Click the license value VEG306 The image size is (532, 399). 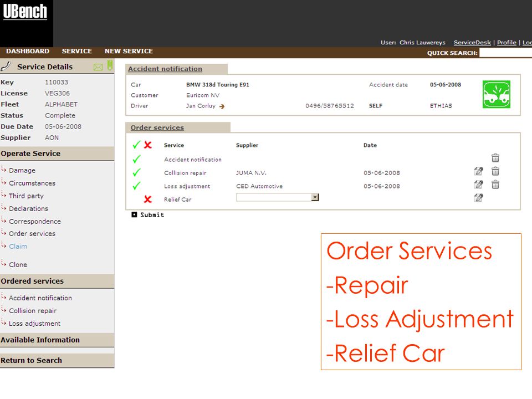pyautogui.click(x=57, y=93)
